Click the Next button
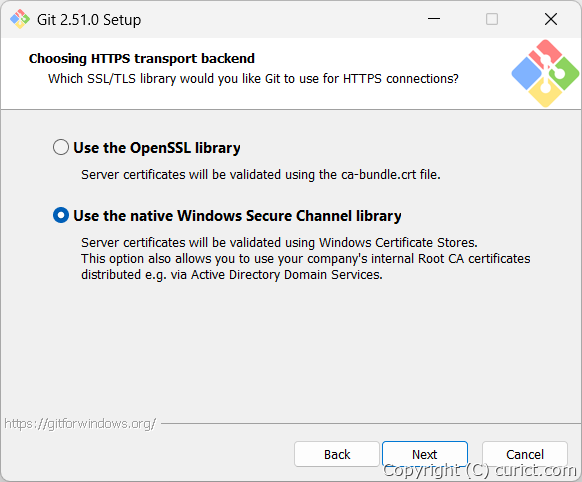582x482 pixels. (425, 454)
